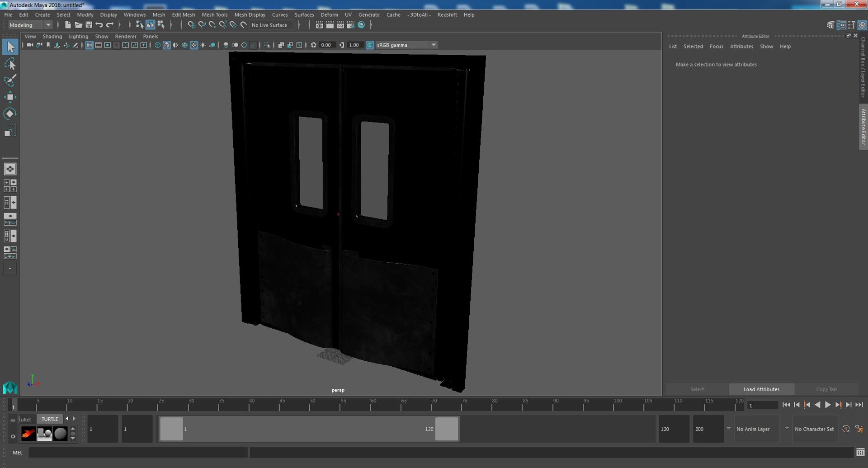Image resolution: width=868 pixels, height=468 pixels.
Task: Open the No Character Set dropdown
Action: click(814, 429)
